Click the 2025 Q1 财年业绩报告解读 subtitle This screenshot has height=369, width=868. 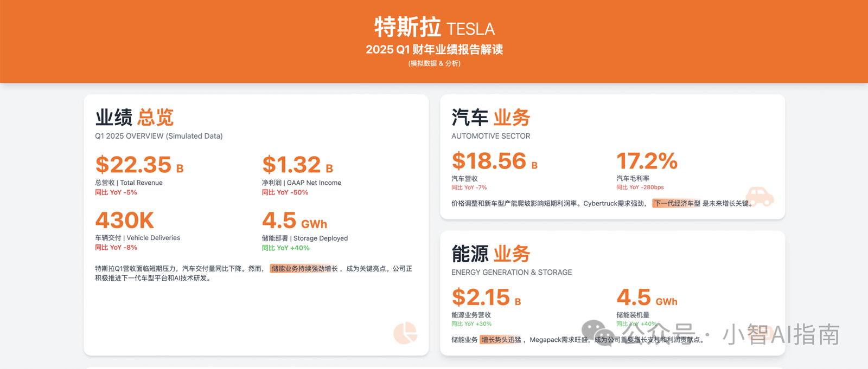pyautogui.click(x=434, y=50)
